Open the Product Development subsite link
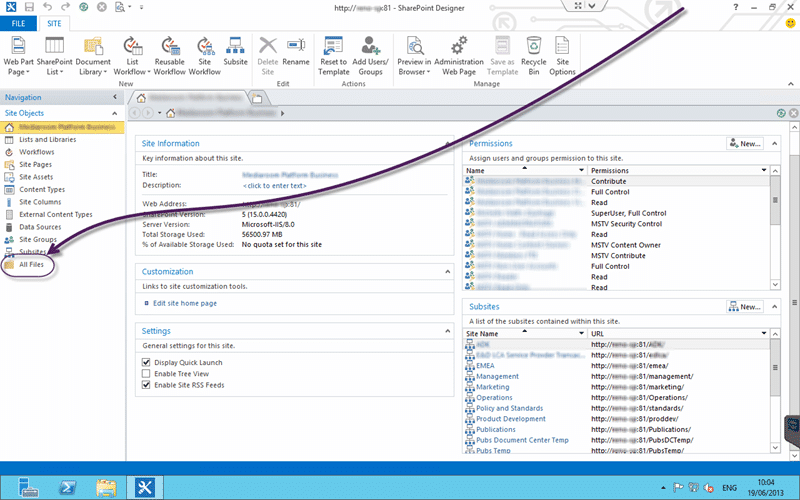This screenshot has width=800, height=500. 511,419
